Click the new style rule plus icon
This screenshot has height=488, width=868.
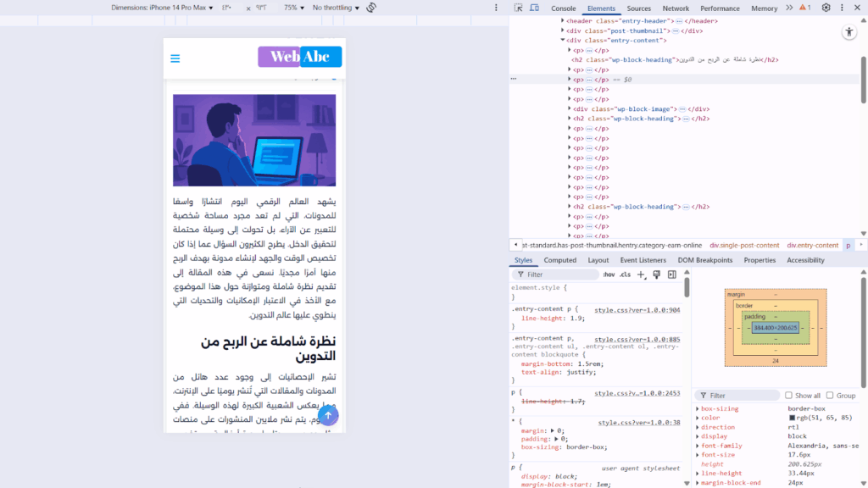point(641,274)
